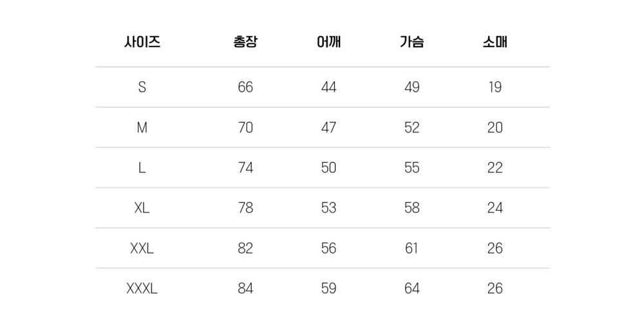Select the M size row label
The height and width of the screenshot is (336, 644).
pyautogui.click(x=142, y=128)
